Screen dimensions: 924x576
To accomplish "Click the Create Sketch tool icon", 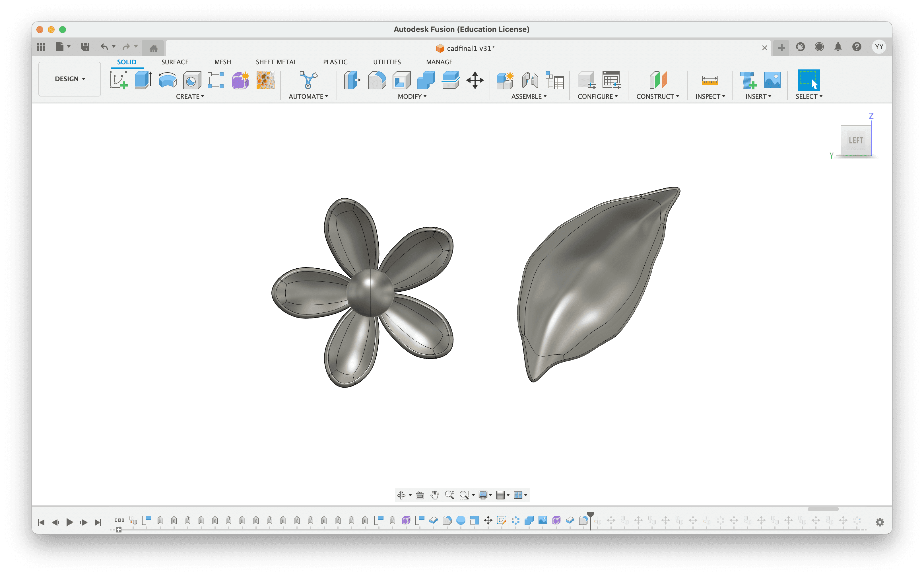I will (118, 80).
